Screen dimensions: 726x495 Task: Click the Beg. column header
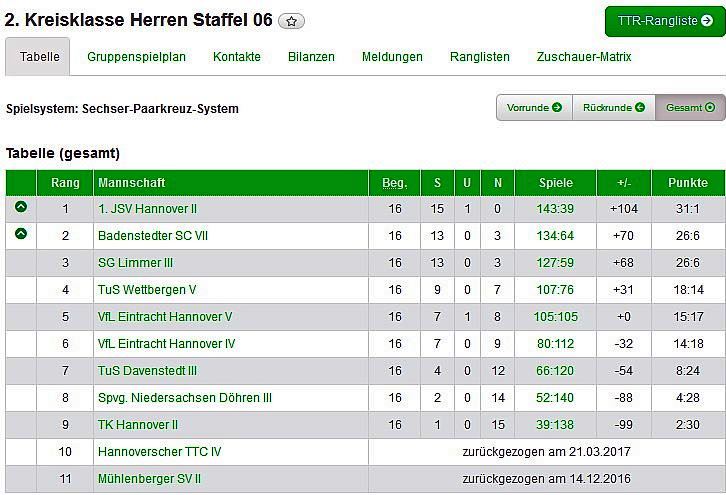pos(395,183)
